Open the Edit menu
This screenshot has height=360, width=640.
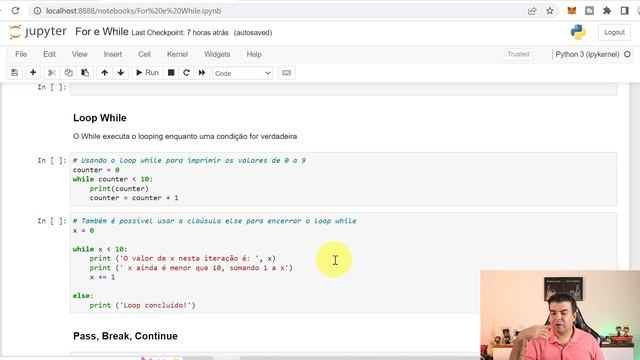(x=49, y=54)
